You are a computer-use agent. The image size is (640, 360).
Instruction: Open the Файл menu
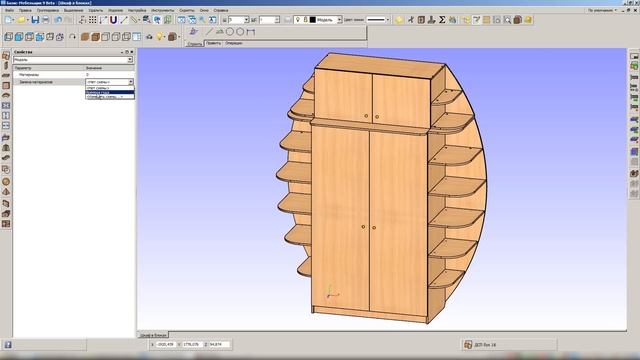point(9,10)
